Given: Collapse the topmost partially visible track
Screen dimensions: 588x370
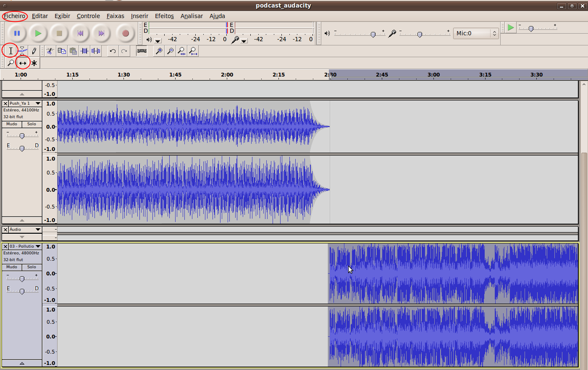Looking at the screenshot, I should point(22,94).
